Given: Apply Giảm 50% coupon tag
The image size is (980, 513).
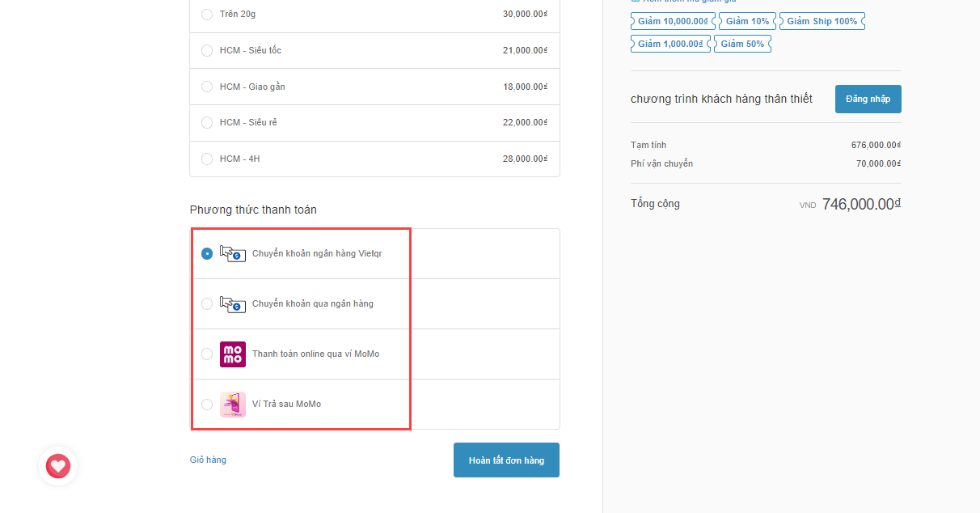Looking at the screenshot, I should point(742,44).
